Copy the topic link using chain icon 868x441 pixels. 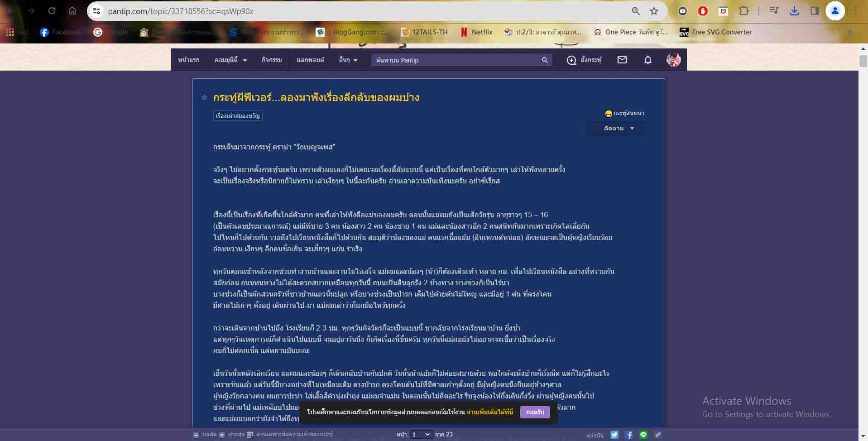tap(658, 435)
